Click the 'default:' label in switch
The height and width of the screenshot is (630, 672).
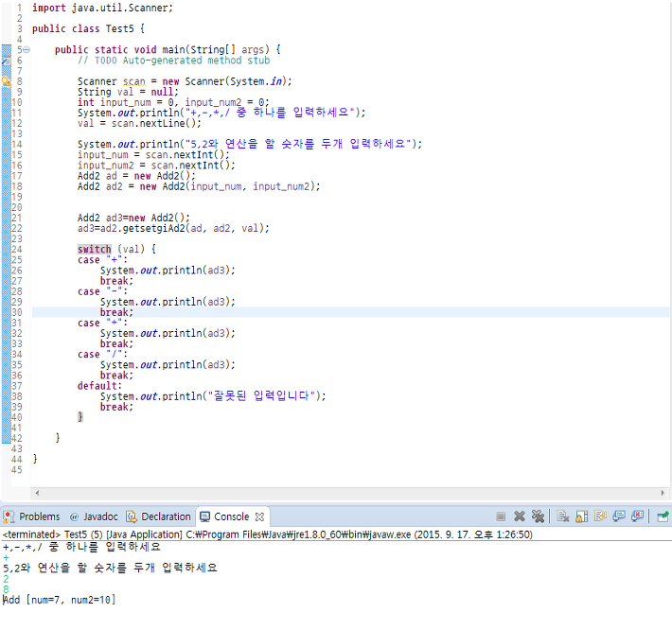99,386
